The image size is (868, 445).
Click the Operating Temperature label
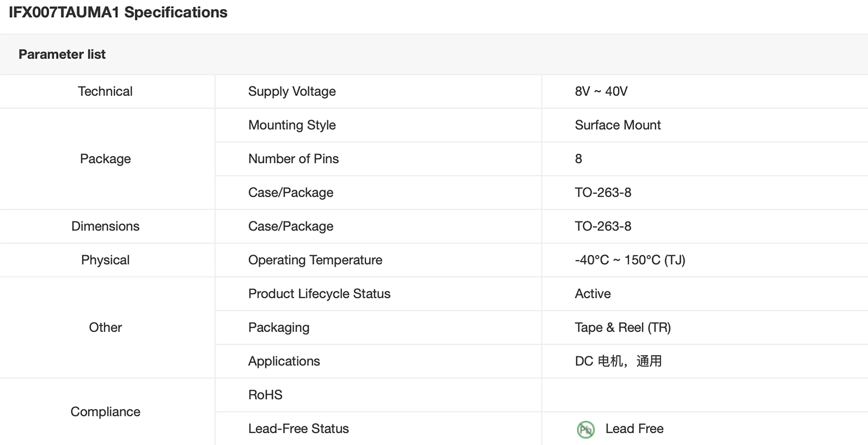[315, 260]
